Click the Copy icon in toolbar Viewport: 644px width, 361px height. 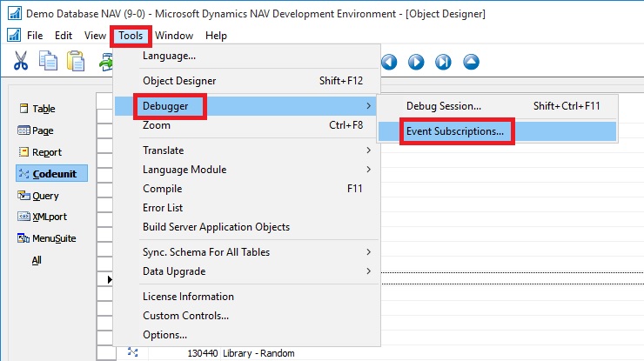coord(49,61)
